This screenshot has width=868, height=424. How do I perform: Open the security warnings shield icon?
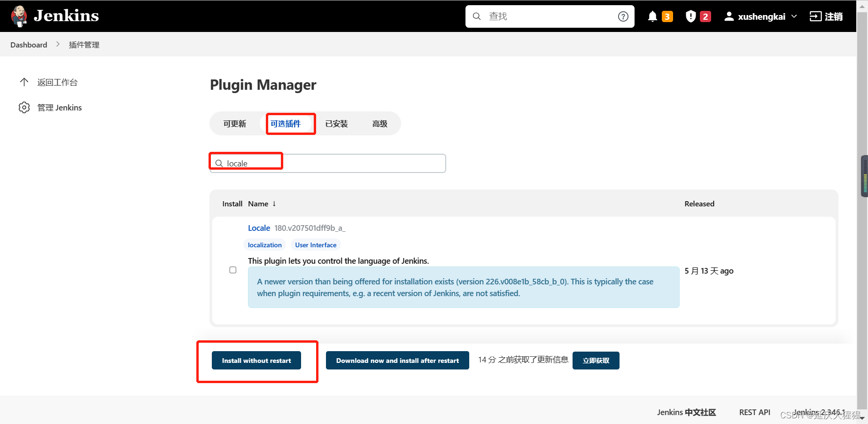point(690,16)
